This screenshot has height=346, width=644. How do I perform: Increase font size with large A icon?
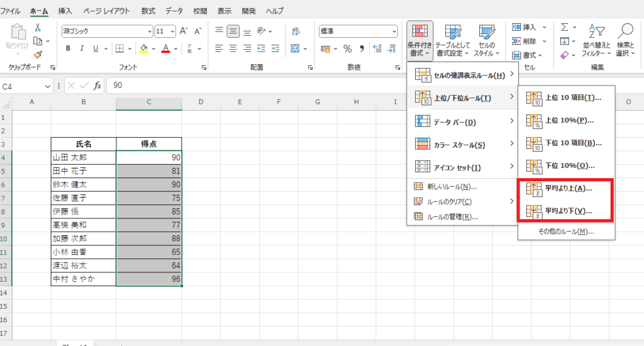[x=184, y=31]
